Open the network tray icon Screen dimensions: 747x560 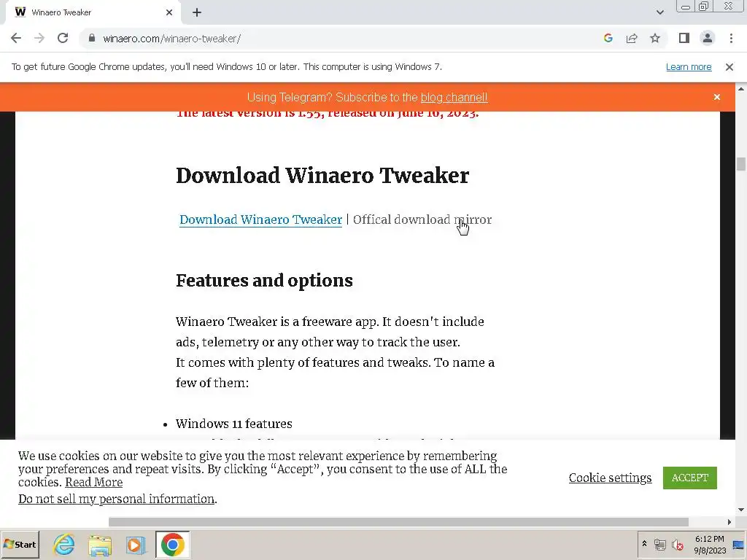pyautogui.click(x=659, y=544)
